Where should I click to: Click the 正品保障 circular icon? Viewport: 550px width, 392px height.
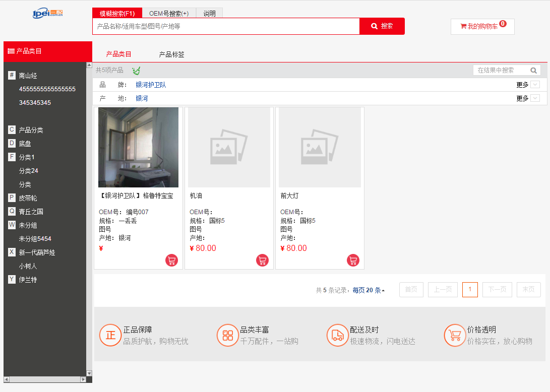pyautogui.click(x=109, y=335)
